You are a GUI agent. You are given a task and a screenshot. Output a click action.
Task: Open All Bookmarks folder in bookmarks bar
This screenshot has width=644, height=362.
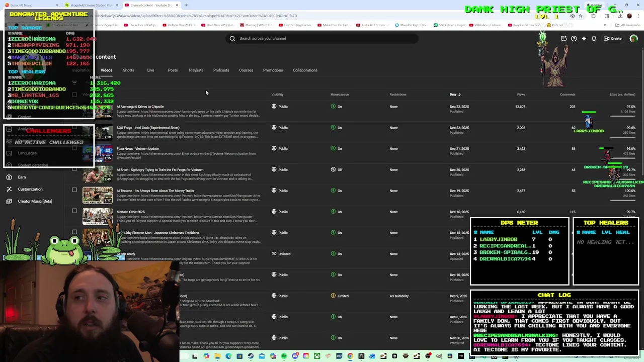pos(628,25)
